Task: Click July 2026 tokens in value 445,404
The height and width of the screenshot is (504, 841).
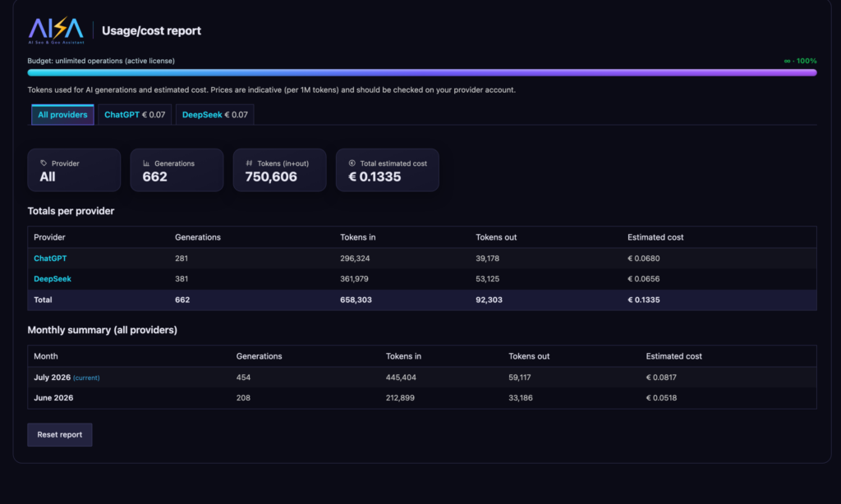Action: click(x=401, y=378)
